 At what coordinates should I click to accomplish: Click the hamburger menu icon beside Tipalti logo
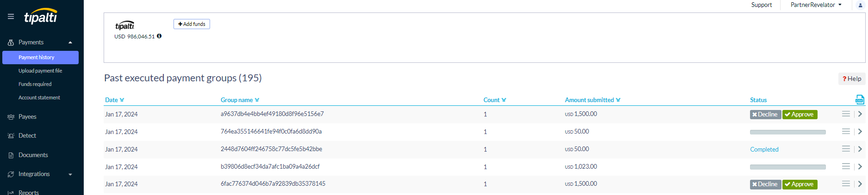[11, 17]
